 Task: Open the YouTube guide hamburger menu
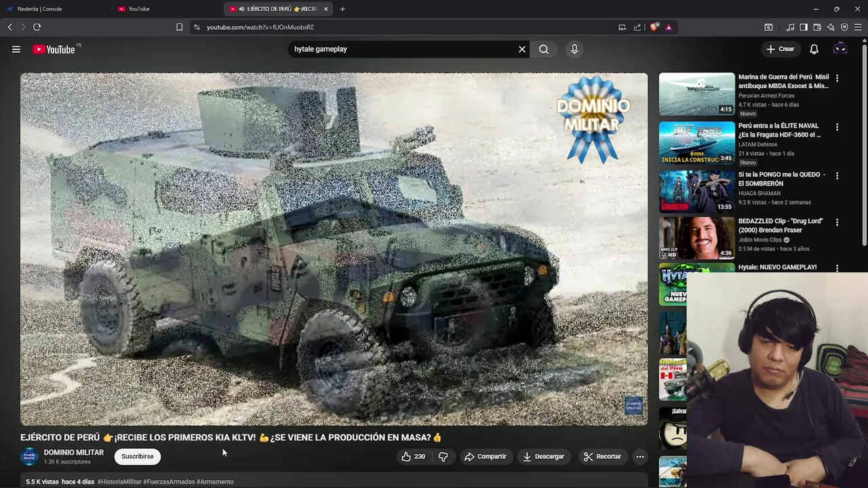tap(16, 49)
